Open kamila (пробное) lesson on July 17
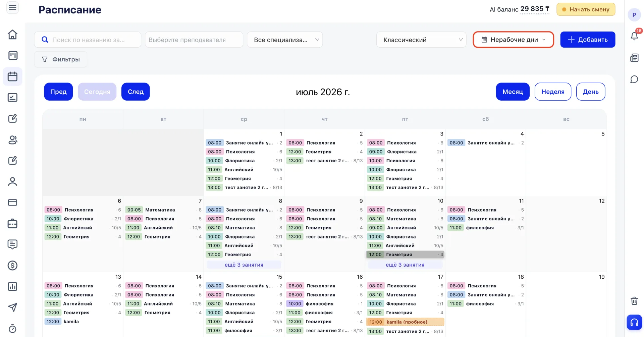644x337 pixels. click(405, 322)
